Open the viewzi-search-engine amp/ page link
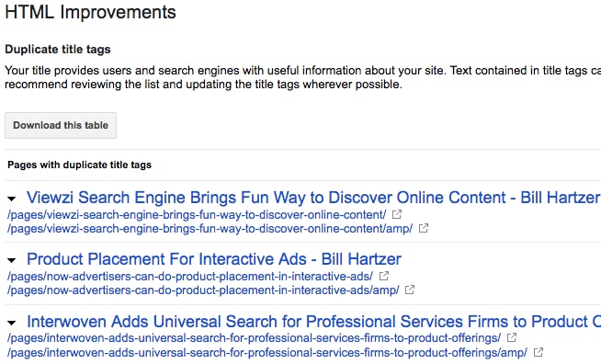 coord(210,229)
